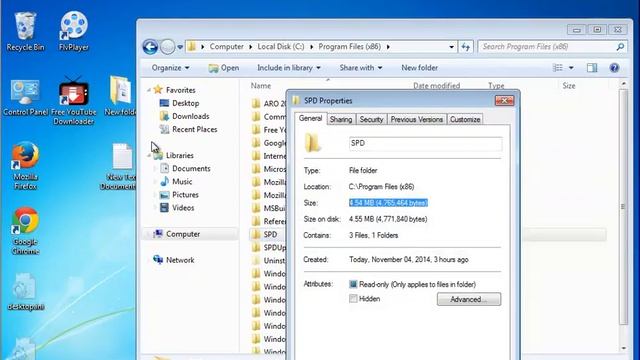Create a New folder from toolbar
The image size is (640, 360).
[419, 68]
